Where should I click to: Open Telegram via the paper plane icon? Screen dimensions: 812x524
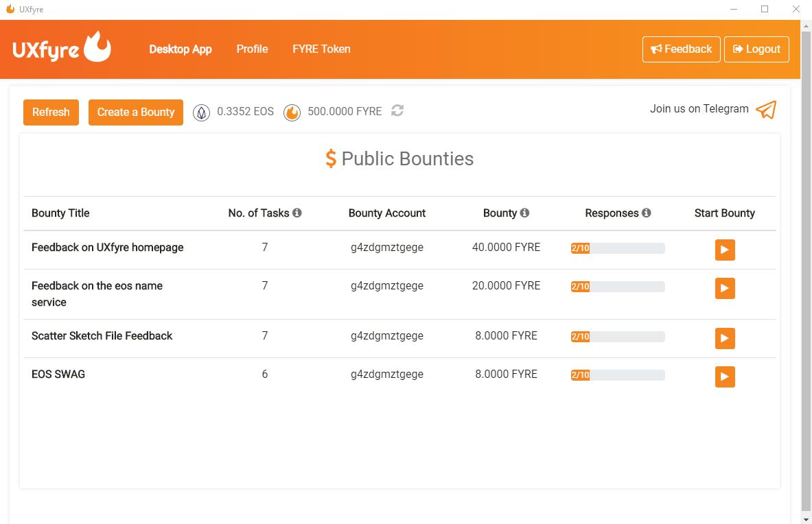(766, 110)
